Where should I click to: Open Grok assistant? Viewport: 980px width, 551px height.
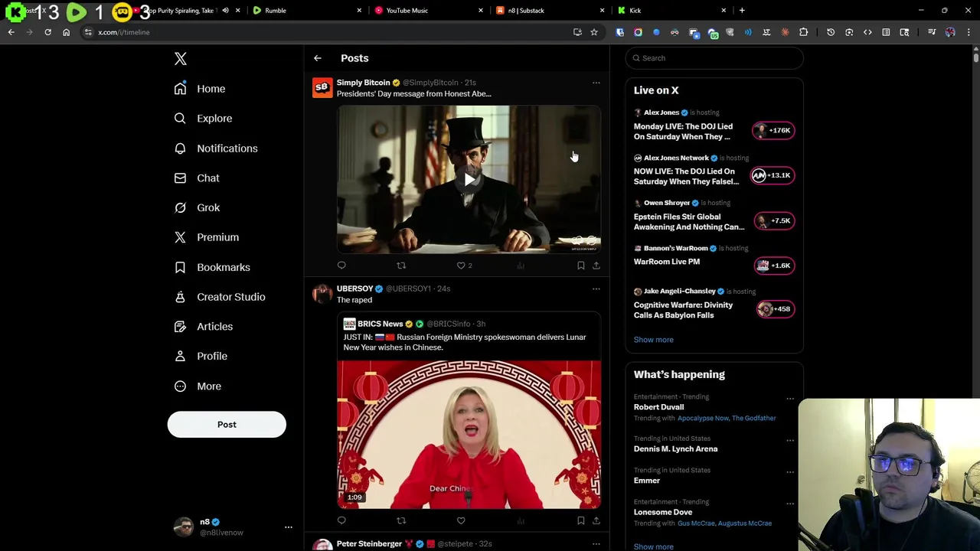[x=197, y=208]
